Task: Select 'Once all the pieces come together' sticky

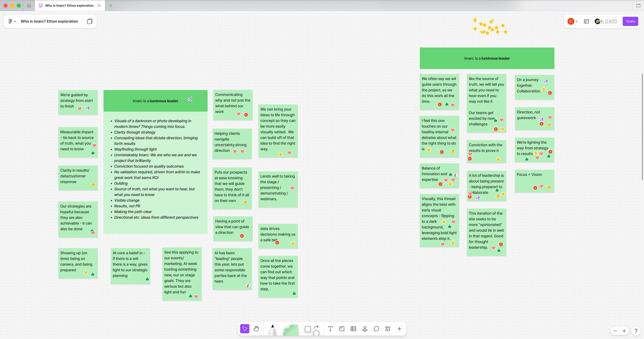Action: click(x=278, y=276)
